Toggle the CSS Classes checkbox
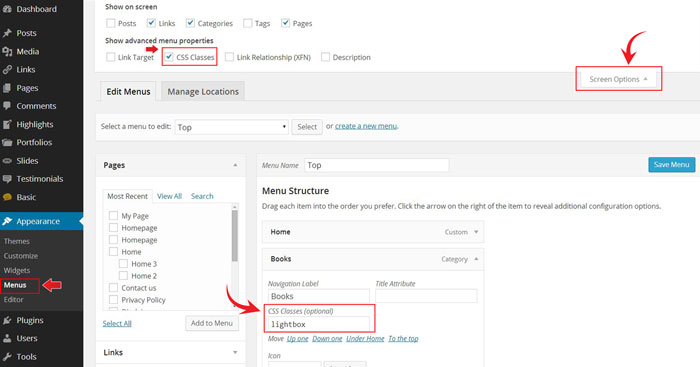Viewport: 700px width, 367px height. click(x=169, y=57)
